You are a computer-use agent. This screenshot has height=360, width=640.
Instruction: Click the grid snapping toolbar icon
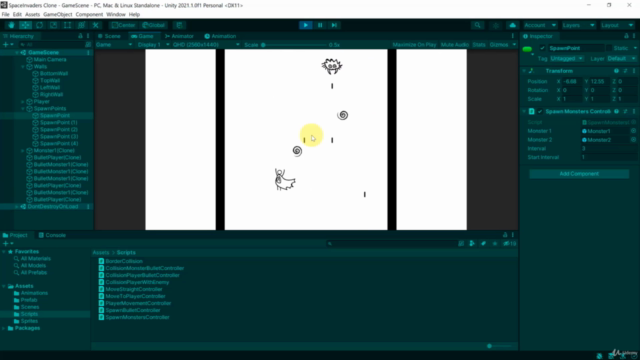[179, 25]
